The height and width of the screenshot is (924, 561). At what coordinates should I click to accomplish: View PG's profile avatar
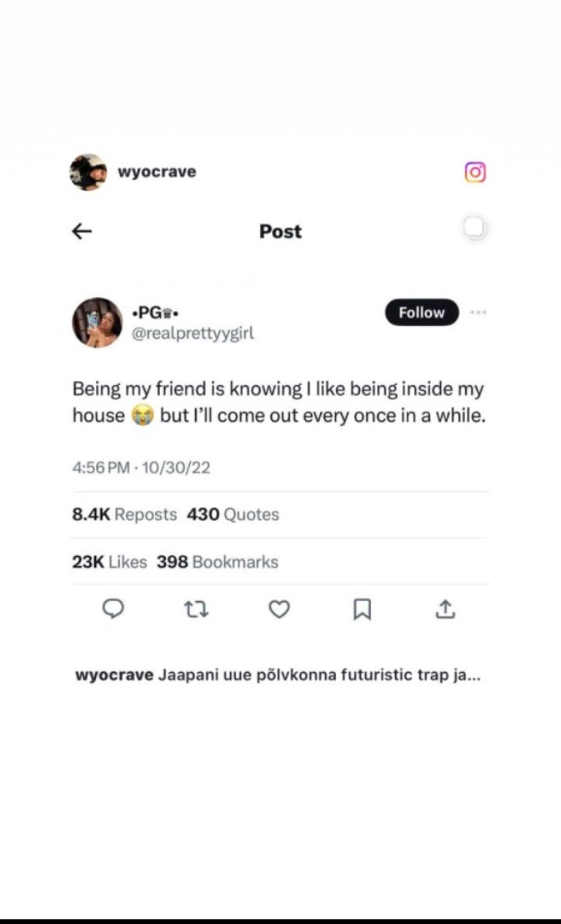coord(97,322)
